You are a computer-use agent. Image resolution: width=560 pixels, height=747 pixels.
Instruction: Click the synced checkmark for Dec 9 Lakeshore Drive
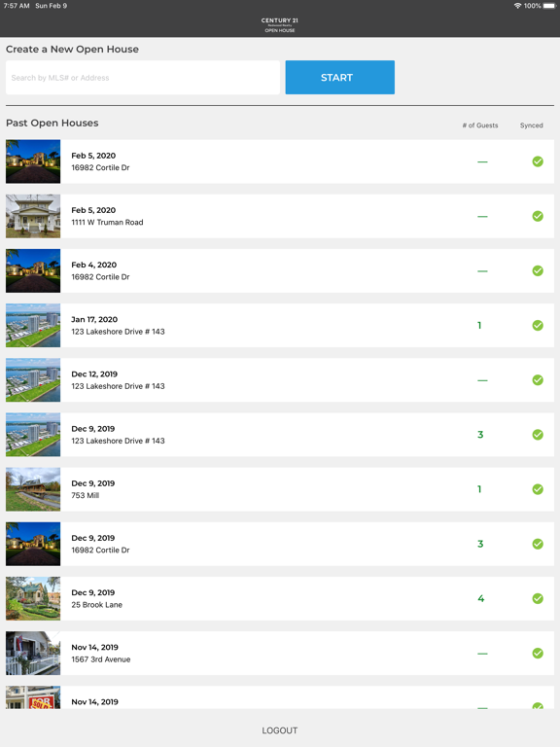pos(538,435)
